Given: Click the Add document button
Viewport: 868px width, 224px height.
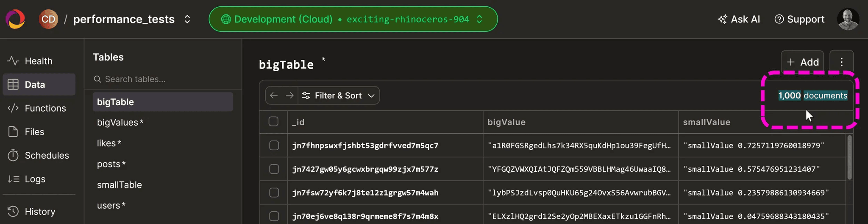Looking at the screenshot, I should (x=802, y=62).
